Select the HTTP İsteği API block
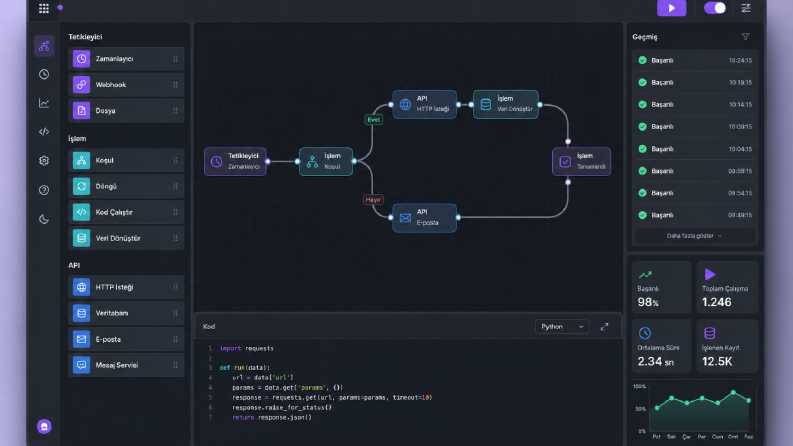 (x=126, y=287)
